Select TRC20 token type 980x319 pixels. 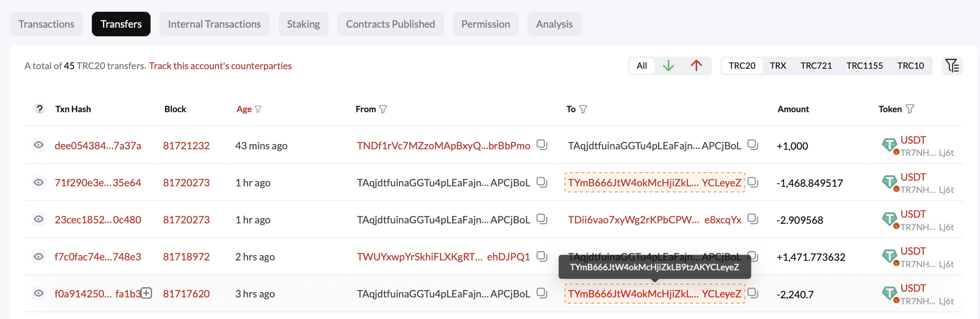point(742,66)
